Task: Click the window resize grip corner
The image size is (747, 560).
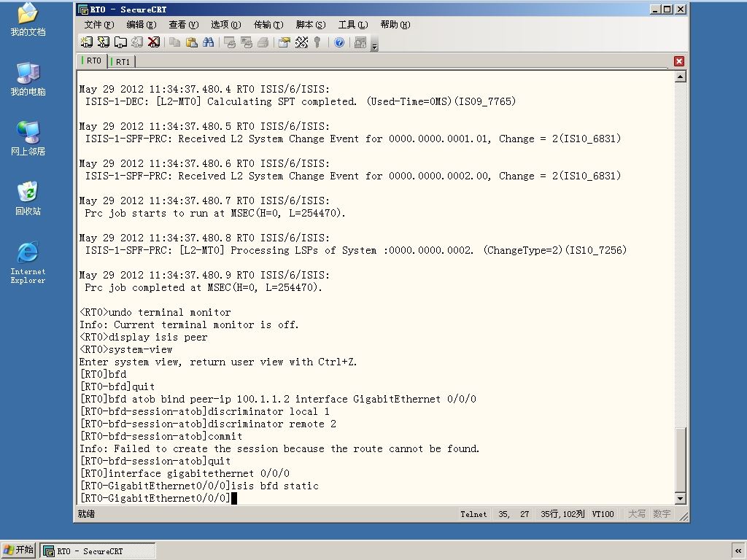Action: click(x=684, y=516)
